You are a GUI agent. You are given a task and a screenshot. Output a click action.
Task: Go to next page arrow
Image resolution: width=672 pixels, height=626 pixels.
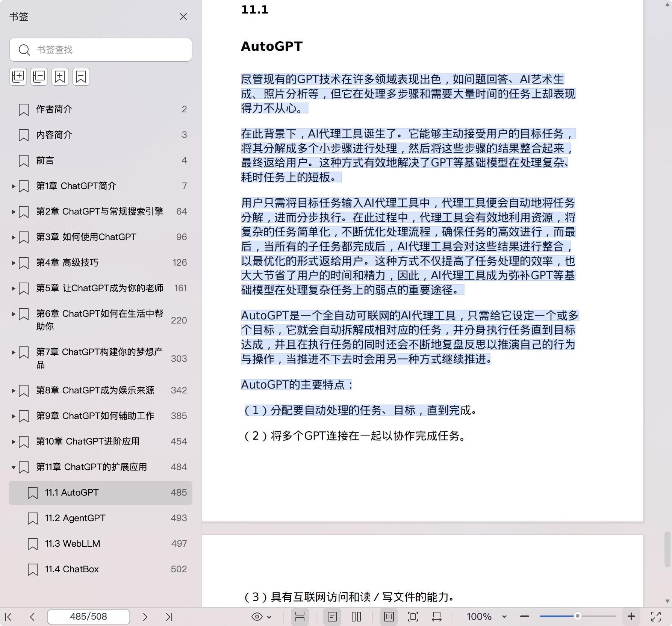(145, 617)
